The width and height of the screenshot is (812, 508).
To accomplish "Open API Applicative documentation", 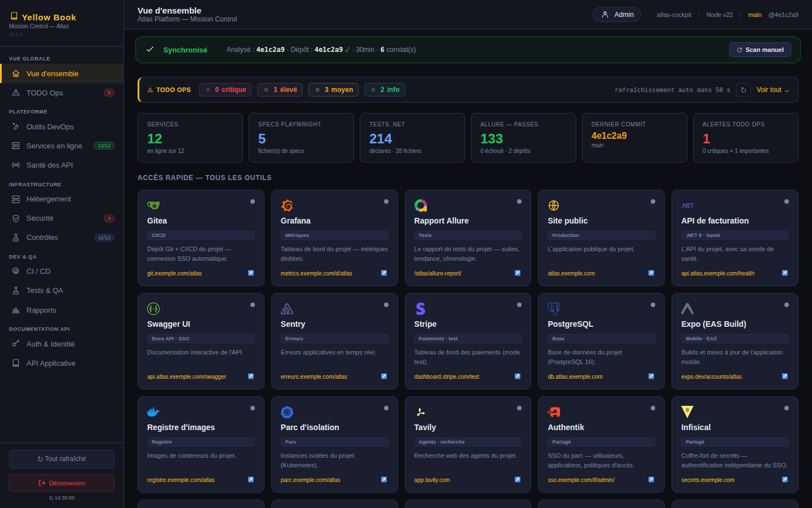I will [x=62, y=363].
